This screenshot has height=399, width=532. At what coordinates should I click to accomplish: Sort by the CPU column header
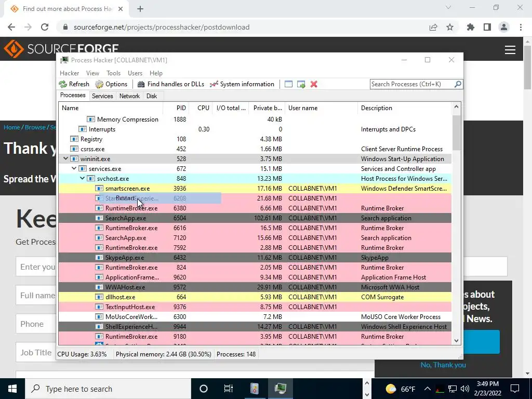[x=201, y=108]
